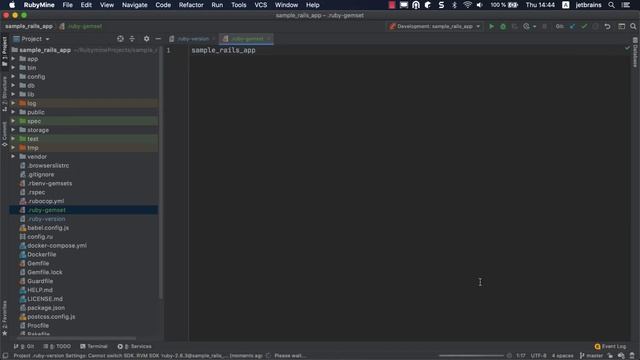Run the Development configuration with the green play icon

click(491, 27)
